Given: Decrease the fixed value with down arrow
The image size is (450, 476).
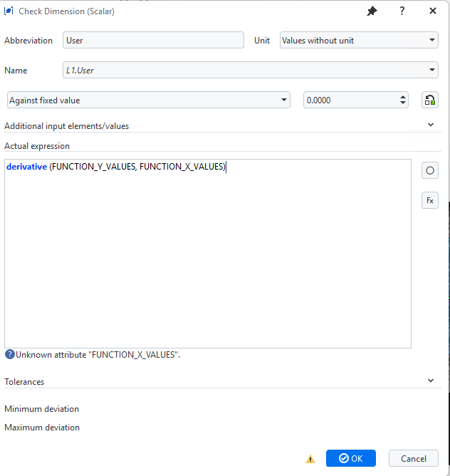Looking at the screenshot, I should point(403,104).
